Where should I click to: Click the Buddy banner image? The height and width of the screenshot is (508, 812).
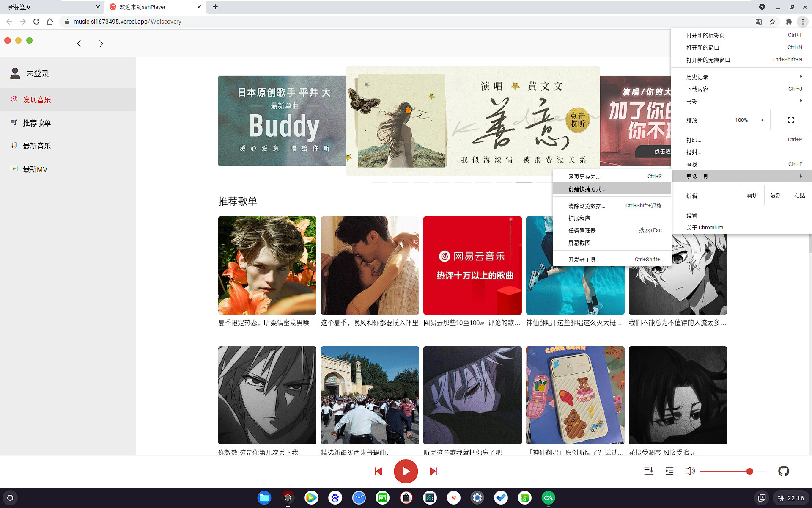(282, 121)
